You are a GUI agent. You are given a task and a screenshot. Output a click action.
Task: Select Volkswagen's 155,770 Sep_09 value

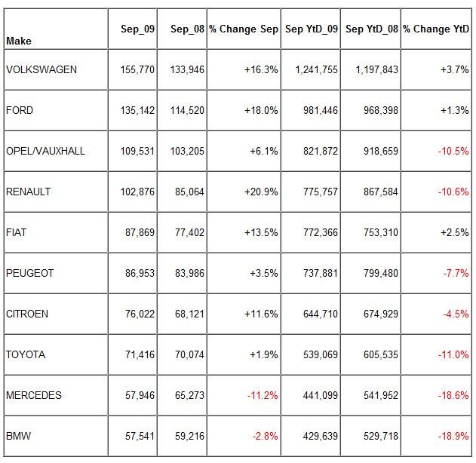(137, 69)
